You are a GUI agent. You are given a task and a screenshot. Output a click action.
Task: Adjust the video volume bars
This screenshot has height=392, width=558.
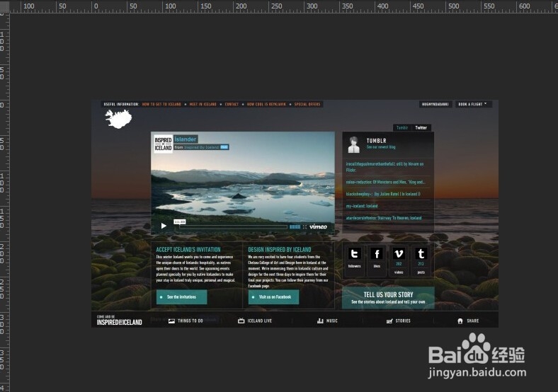click(295, 226)
